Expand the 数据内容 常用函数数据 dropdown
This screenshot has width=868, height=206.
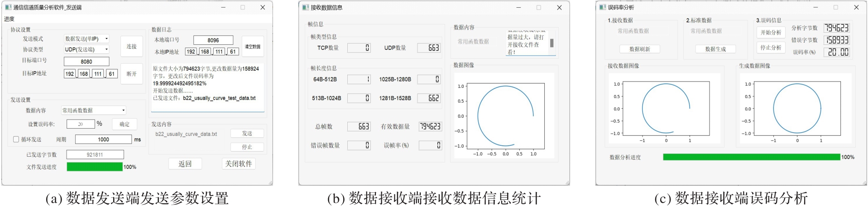pos(94,110)
